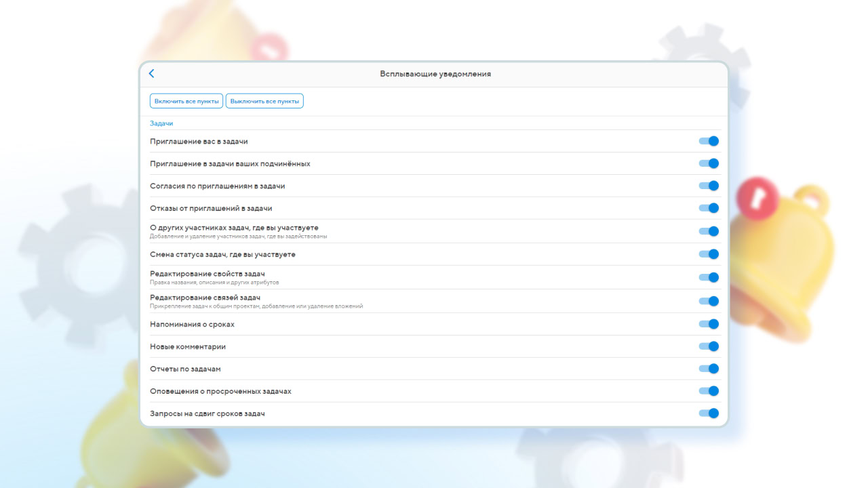Toggle 'Смена статуса задач, где вы участвуете' switch
Viewport: 868px width, 488px height.
click(709, 254)
